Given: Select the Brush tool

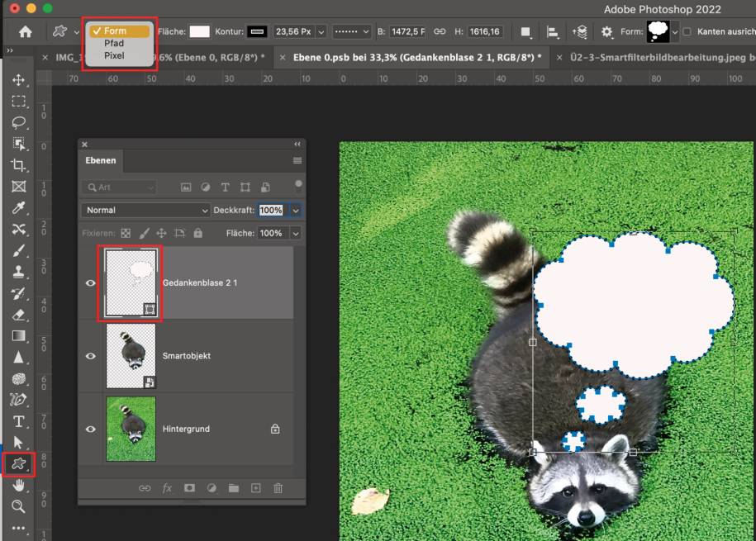Looking at the screenshot, I should 18,251.
